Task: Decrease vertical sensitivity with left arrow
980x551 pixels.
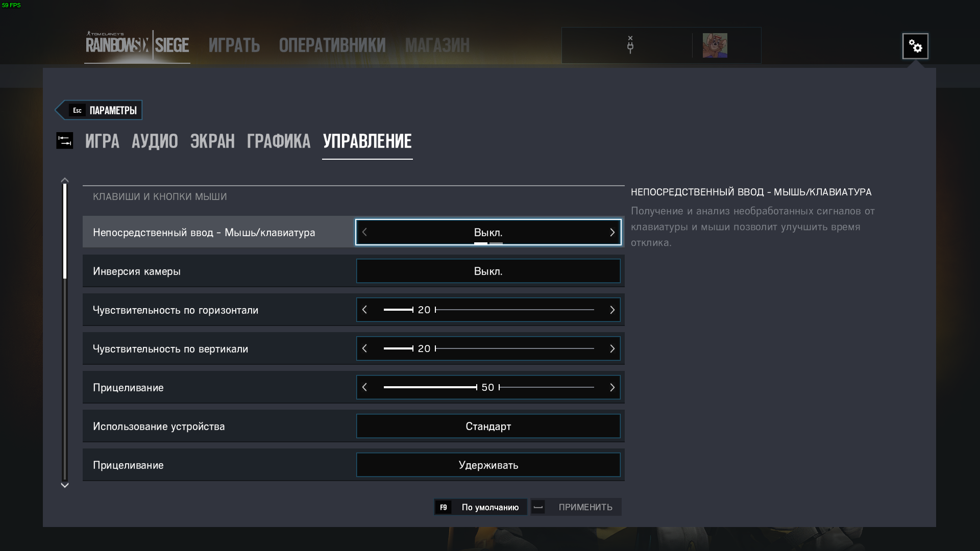Action: point(364,348)
